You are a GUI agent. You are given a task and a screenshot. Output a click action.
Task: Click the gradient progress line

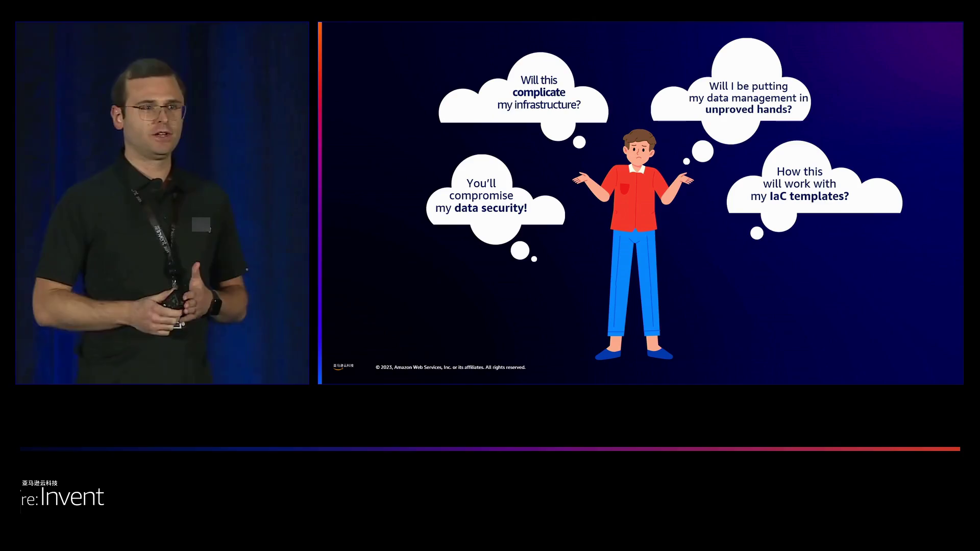pos(490,449)
